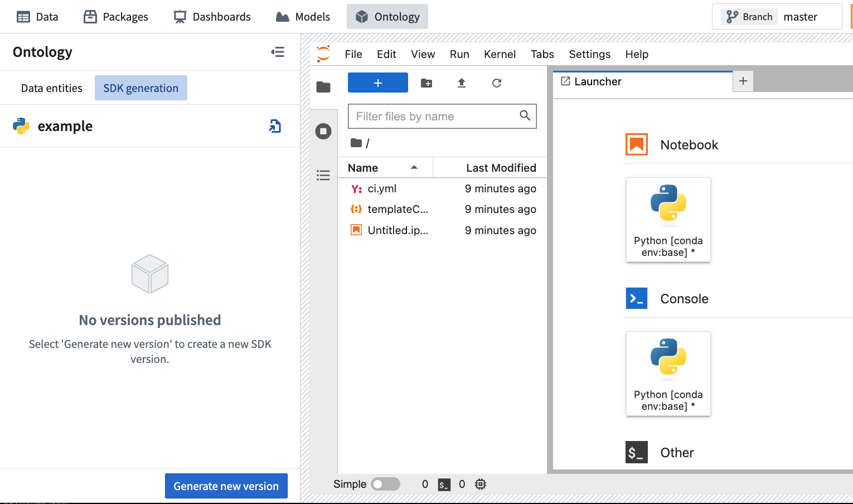
Task: Open the Kernel menu
Action: (500, 54)
